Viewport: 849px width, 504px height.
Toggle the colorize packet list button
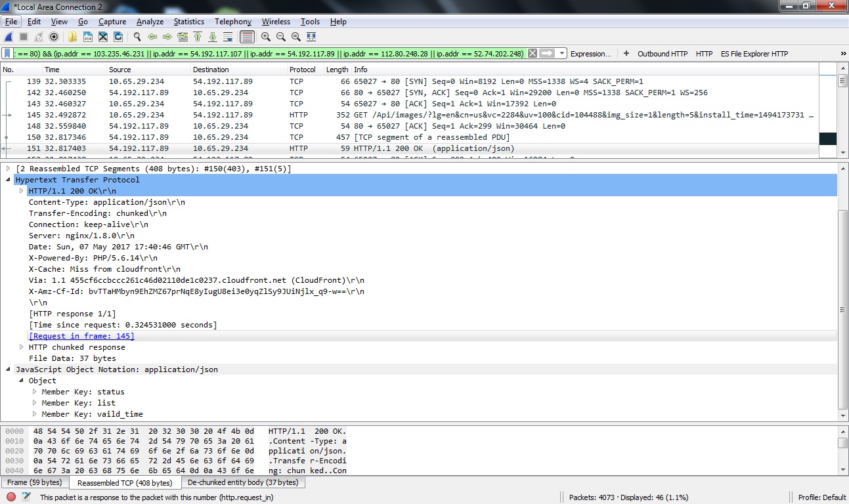pos(247,37)
